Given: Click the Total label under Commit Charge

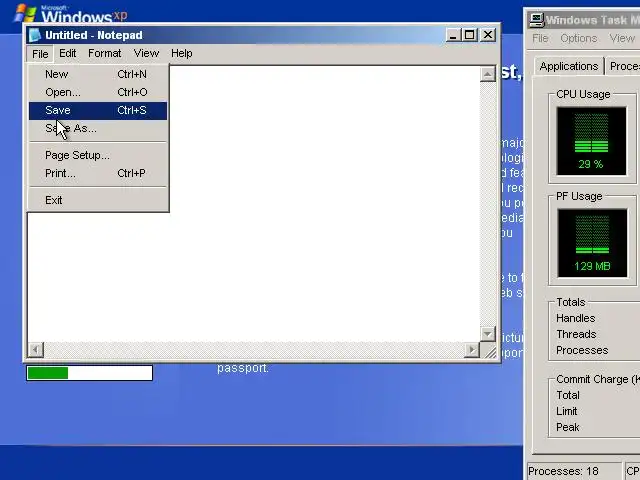Looking at the screenshot, I should point(568,395).
